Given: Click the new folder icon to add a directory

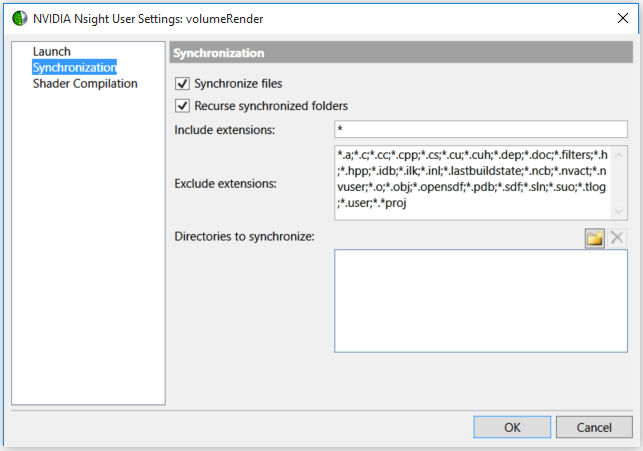Looking at the screenshot, I should tap(595, 238).
